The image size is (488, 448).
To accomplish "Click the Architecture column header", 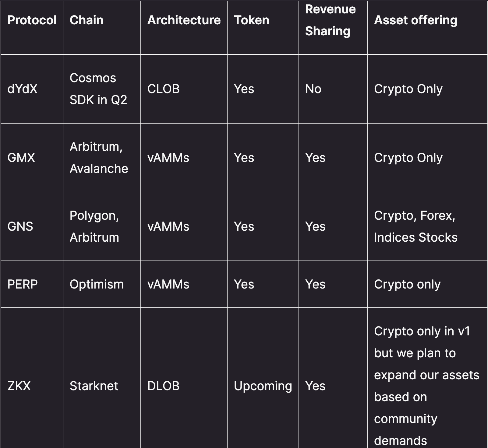I will pos(184,20).
